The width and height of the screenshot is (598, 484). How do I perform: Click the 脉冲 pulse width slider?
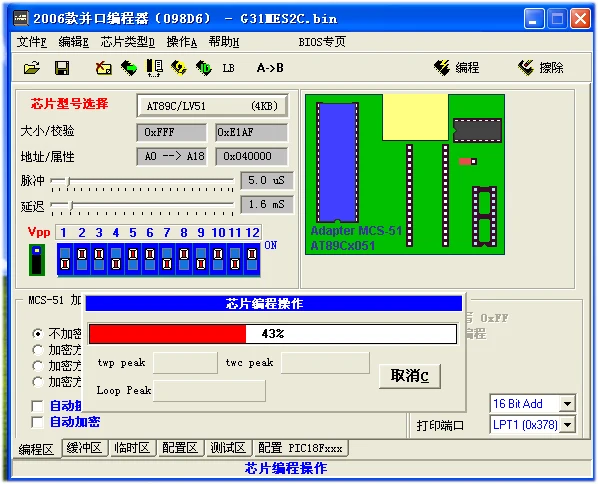click(142, 181)
